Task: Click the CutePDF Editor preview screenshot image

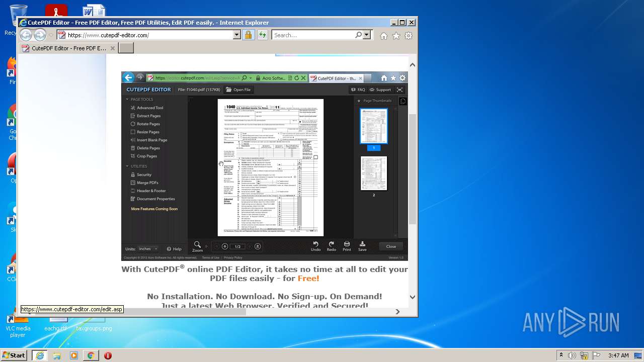Action: click(265, 166)
